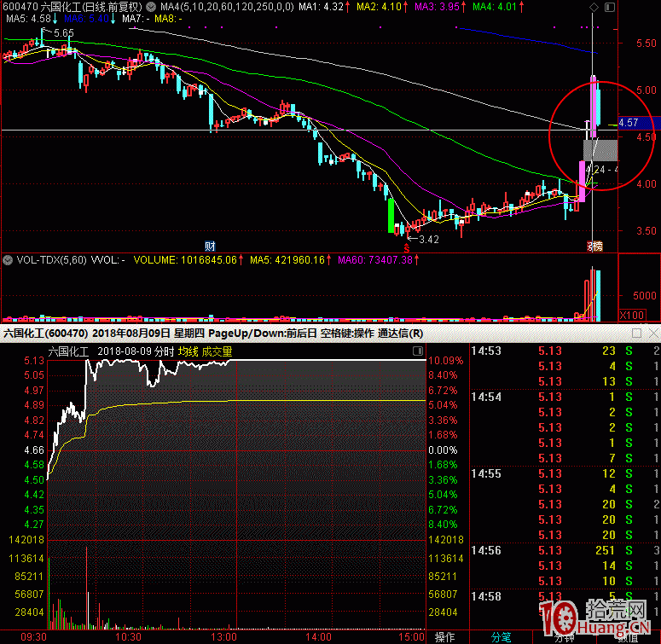
Task: Open MA4 indicator settings gear icon
Action: (x=151, y=6)
